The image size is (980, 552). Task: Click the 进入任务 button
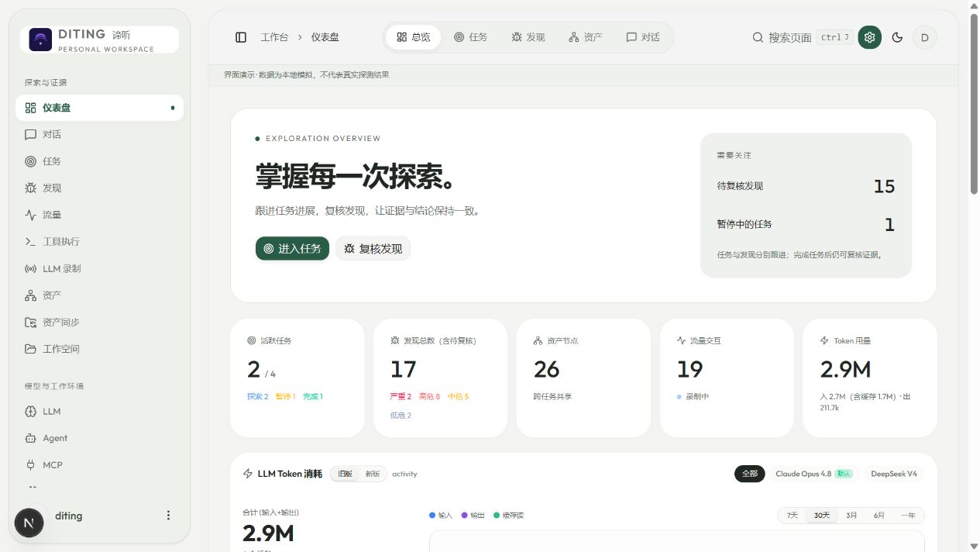(293, 249)
